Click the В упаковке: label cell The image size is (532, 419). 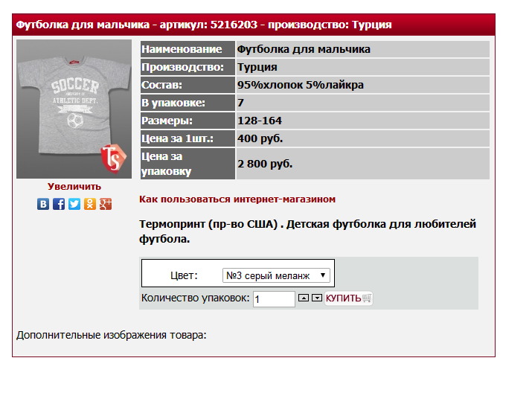(188, 103)
